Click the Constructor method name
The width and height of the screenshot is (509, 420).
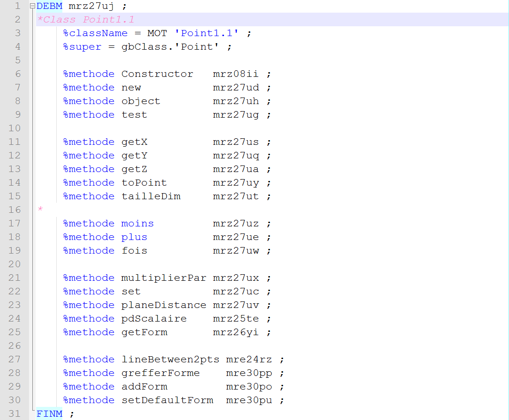coord(157,74)
